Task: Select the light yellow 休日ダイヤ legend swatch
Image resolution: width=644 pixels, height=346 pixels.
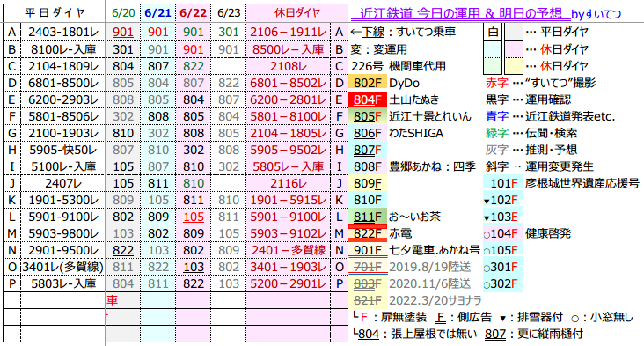Action: (513, 66)
